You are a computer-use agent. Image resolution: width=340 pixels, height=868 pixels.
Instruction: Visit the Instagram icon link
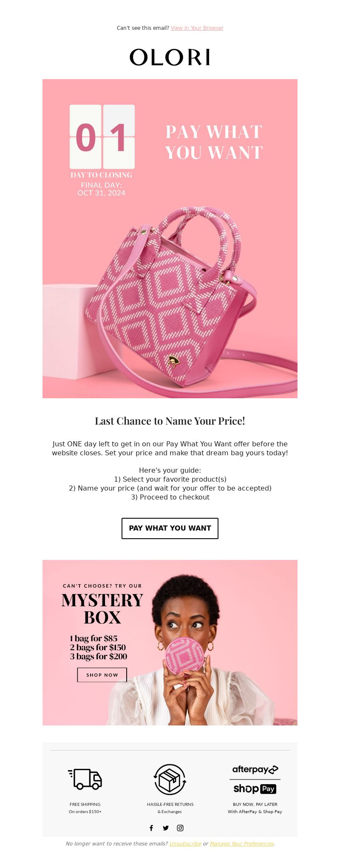pos(180,828)
